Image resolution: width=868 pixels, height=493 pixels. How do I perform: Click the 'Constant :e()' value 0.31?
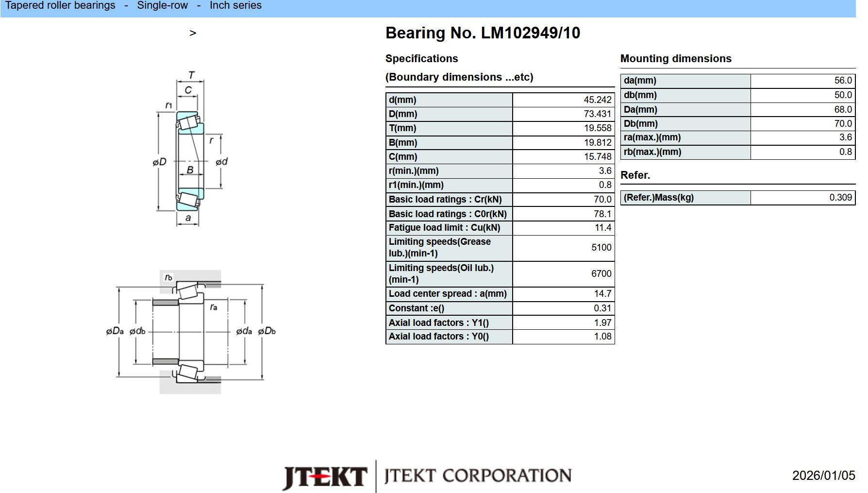pyautogui.click(x=602, y=308)
